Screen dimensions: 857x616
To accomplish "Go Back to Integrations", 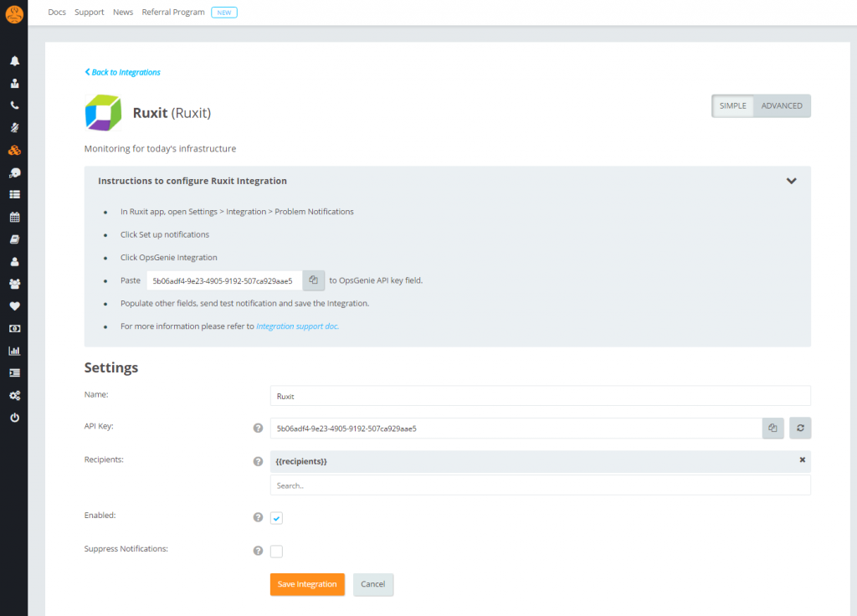I will (x=122, y=72).
